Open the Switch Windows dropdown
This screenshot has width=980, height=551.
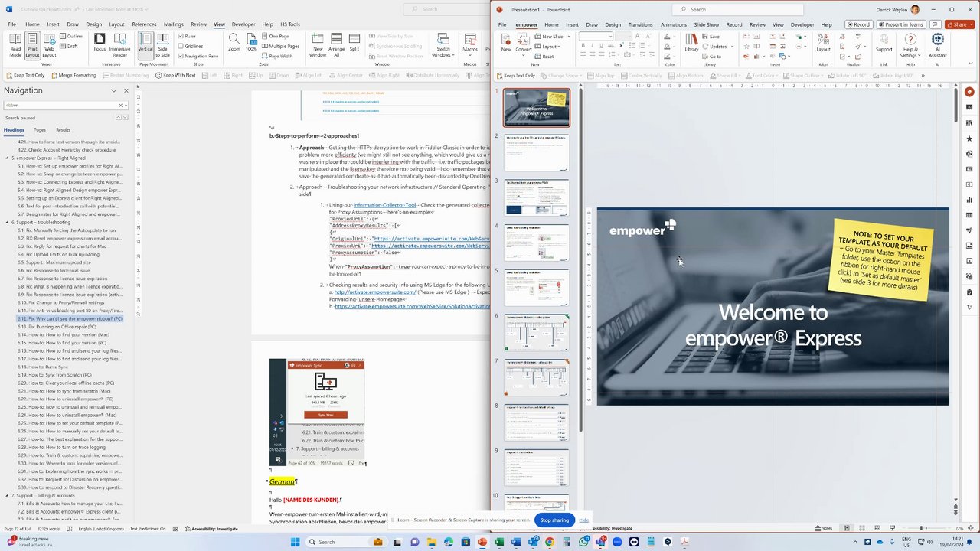click(443, 45)
